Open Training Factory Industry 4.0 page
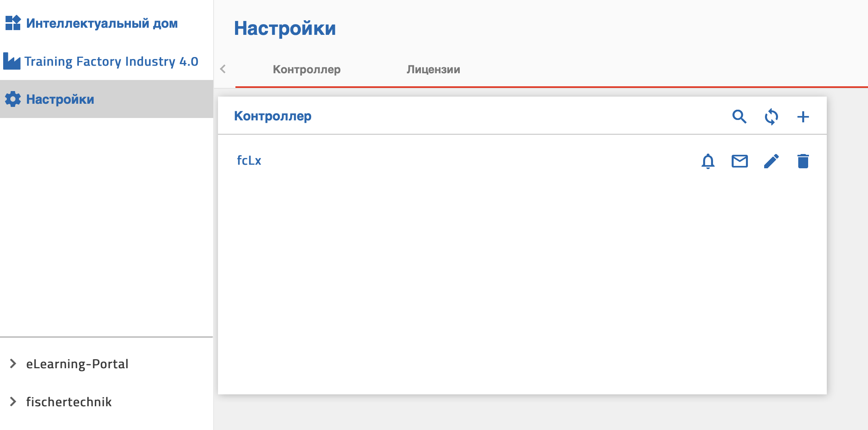This screenshot has height=430, width=868. pyautogui.click(x=111, y=61)
